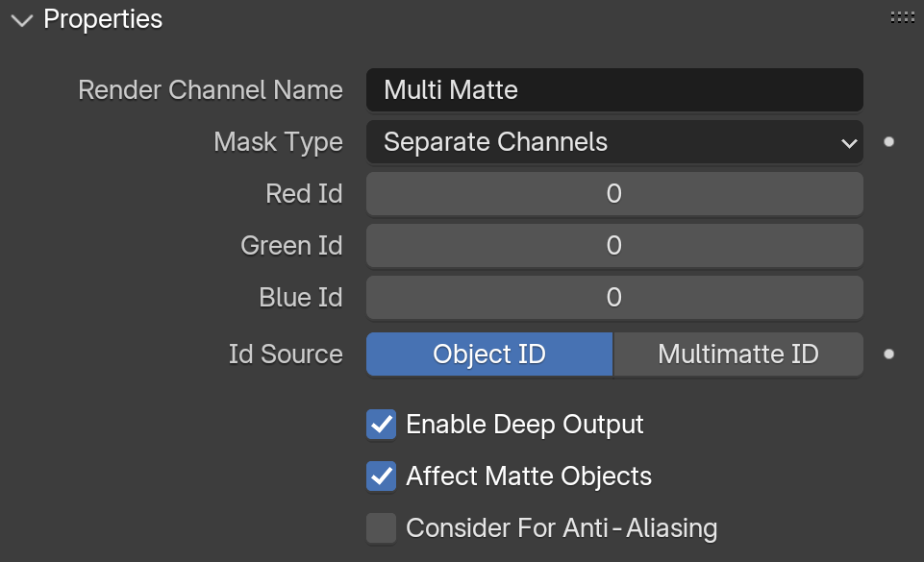Click the Green Id value field
Screen dimensions: 924x562
pyautogui.click(x=614, y=245)
